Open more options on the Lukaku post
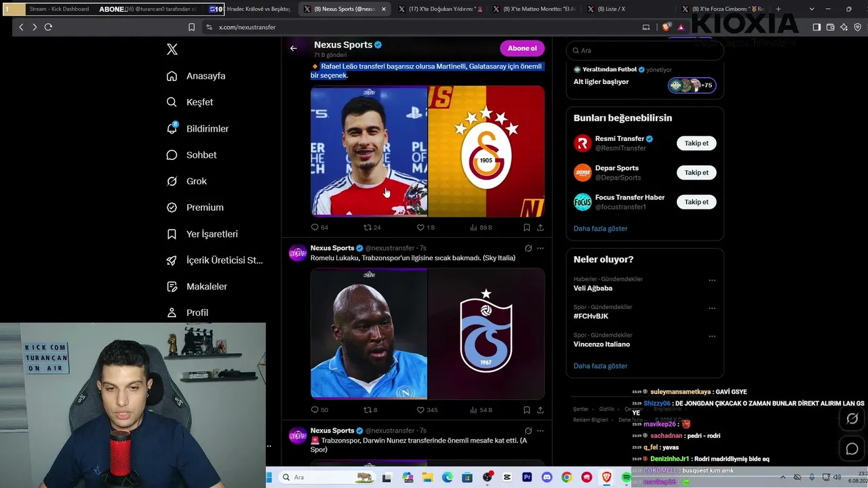This screenshot has width=868, height=488. click(x=540, y=248)
